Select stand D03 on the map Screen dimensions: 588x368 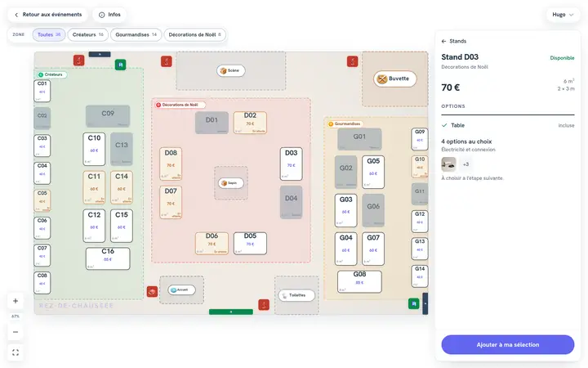(x=291, y=164)
